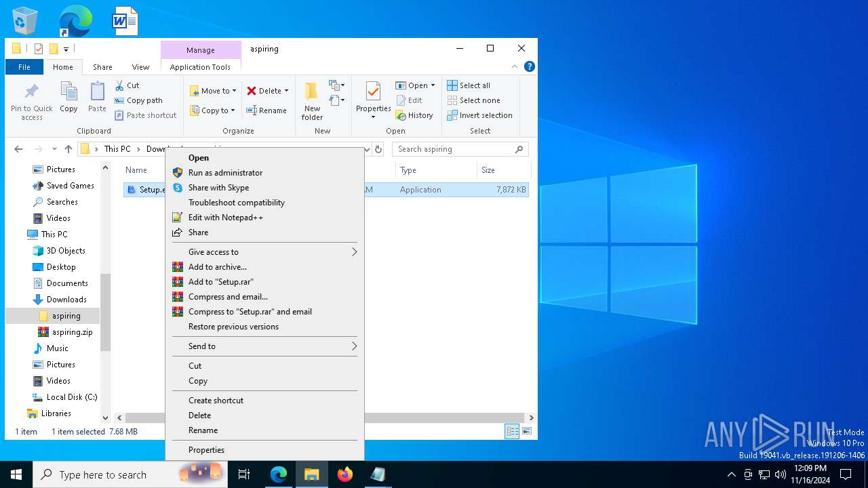
Task: Select Run as administrator
Action: coord(264,173)
